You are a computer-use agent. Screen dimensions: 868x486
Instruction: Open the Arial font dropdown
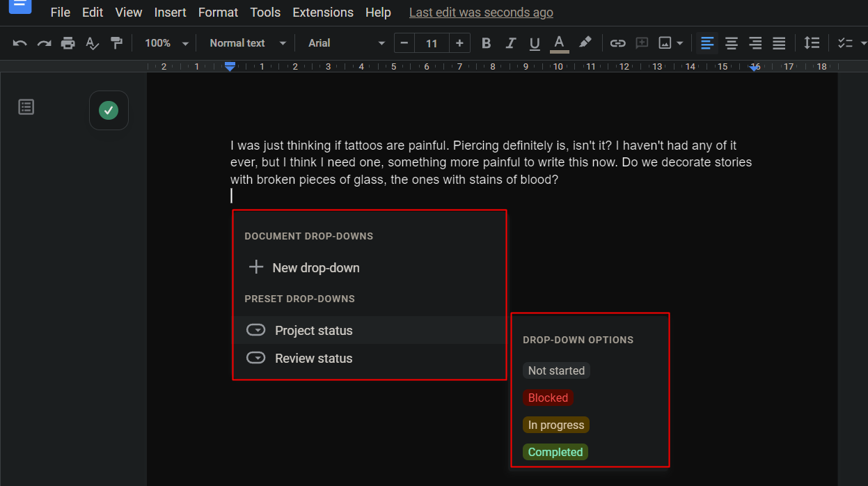point(346,43)
